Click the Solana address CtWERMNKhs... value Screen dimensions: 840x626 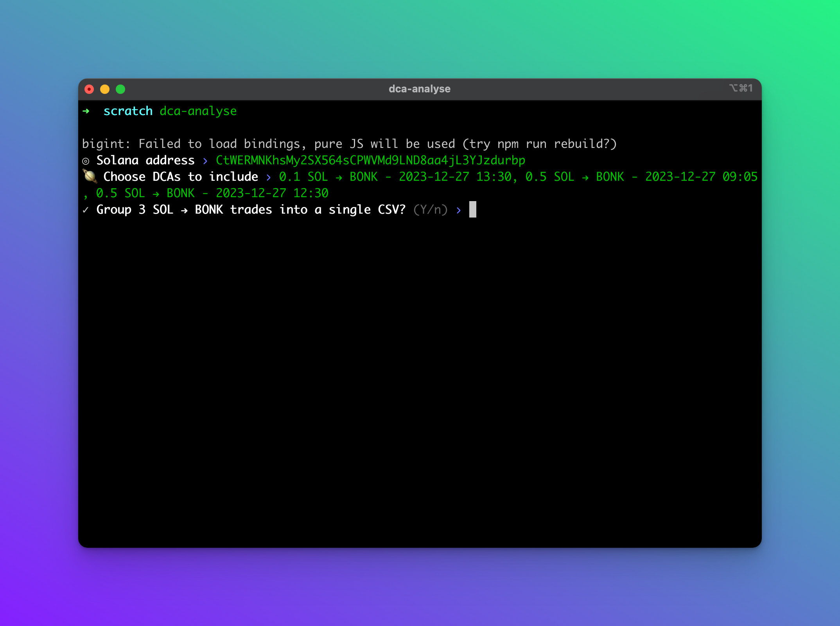[x=370, y=160]
